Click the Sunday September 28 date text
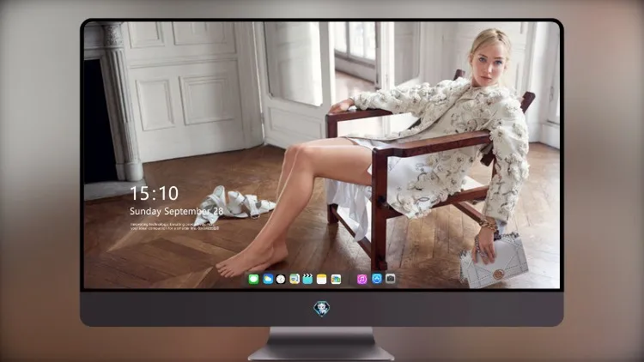Image resolution: width=644 pixels, height=362 pixels. pyautogui.click(x=177, y=211)
